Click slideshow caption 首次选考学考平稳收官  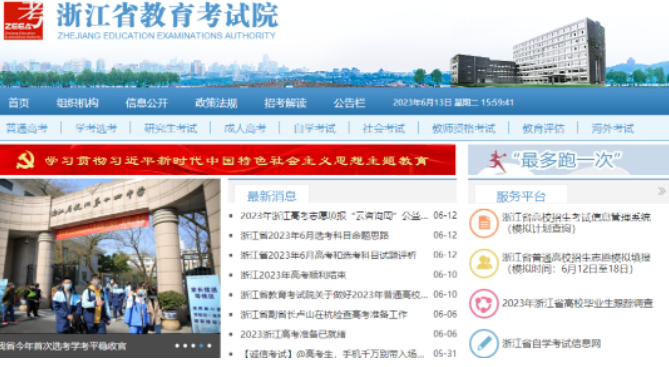click(63, 346)
